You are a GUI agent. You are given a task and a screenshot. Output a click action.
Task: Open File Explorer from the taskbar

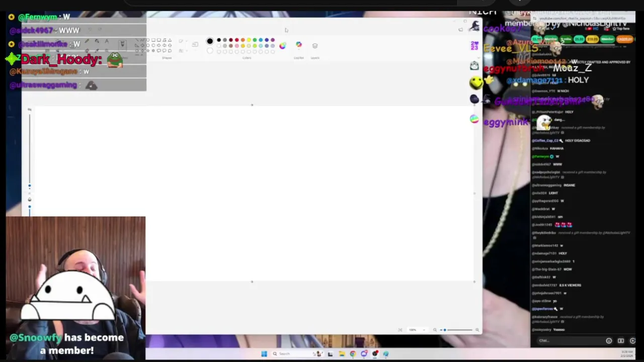(x=342, y=354)
